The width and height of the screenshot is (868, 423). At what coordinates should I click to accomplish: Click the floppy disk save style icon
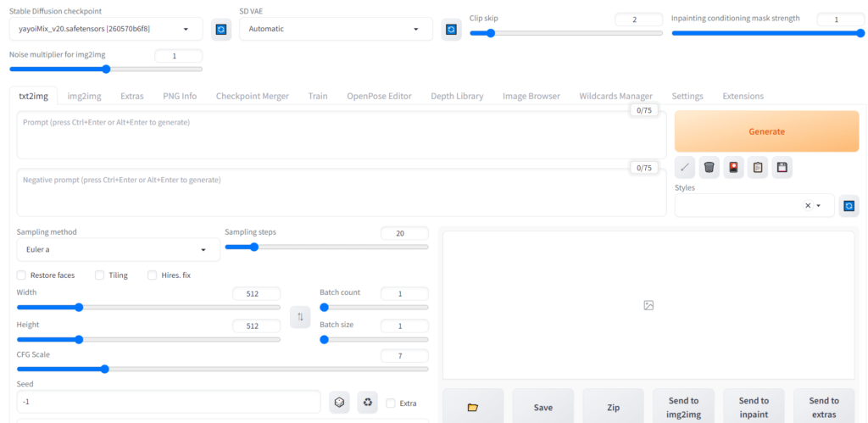tap(782, 167)
